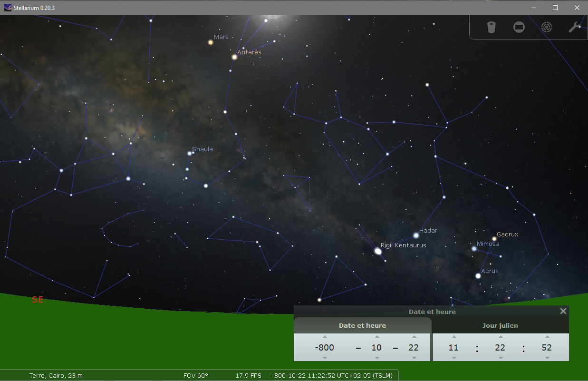
Task: Click the -800-10-22 11:22:52 UTC+02:05 status text
Action: (332, 376)
